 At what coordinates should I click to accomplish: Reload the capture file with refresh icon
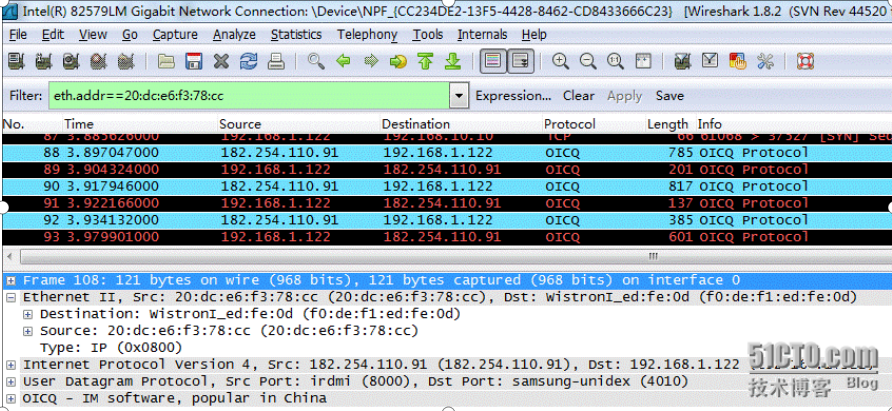click(x=249, y=61)
